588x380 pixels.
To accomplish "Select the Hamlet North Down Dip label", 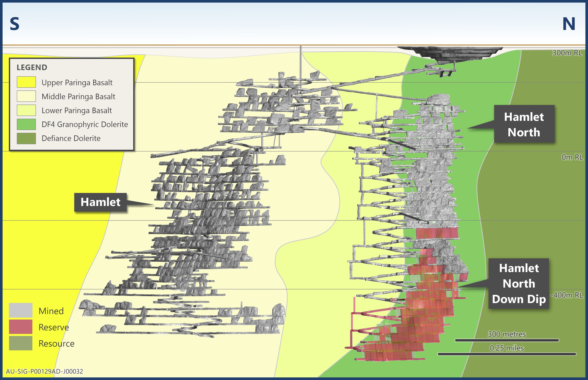I will click(519, 284).
